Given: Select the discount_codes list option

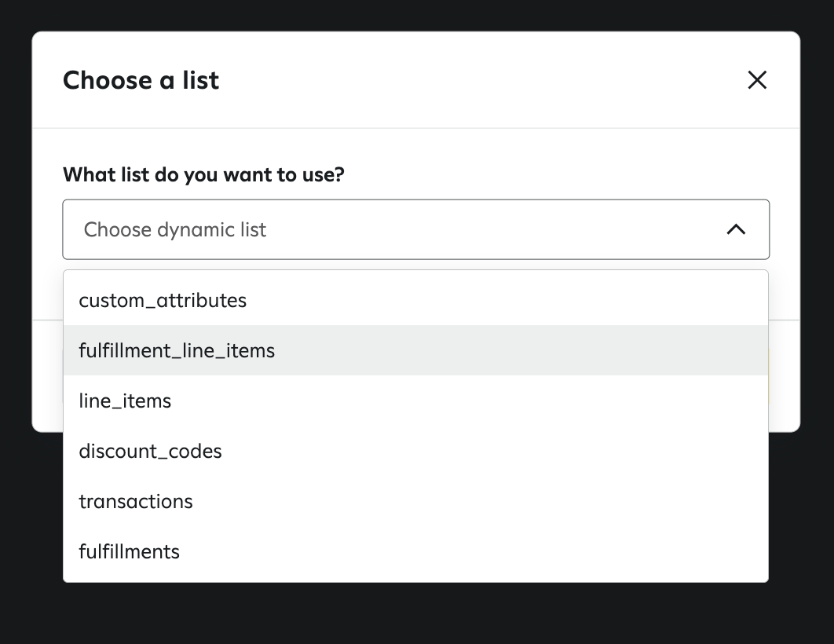Looking at the screenshot, I should [x=151, y=451].
